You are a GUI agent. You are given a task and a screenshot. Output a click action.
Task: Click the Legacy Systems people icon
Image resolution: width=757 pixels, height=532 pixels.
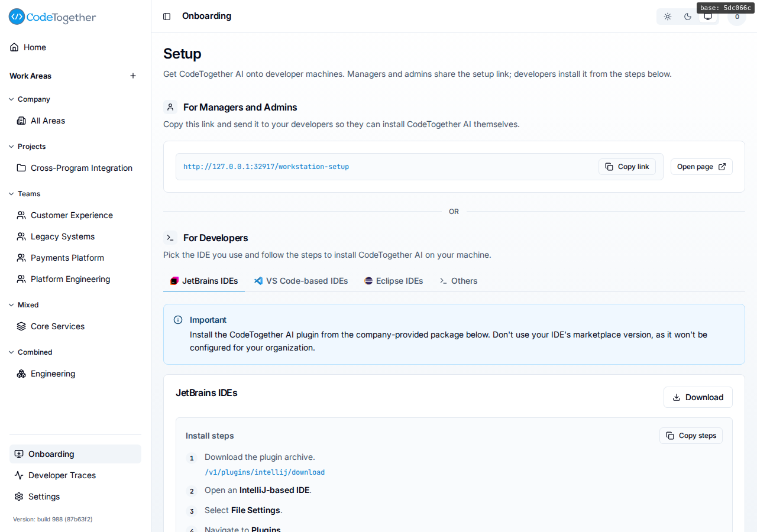(21, 236)
